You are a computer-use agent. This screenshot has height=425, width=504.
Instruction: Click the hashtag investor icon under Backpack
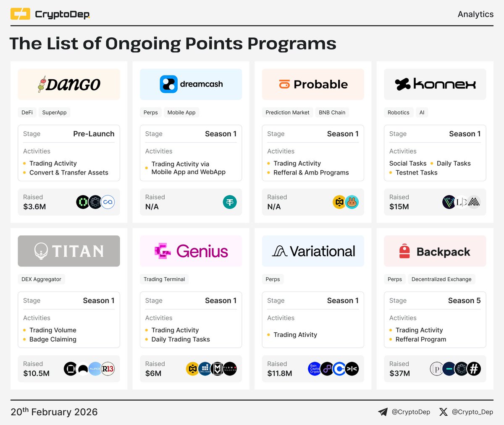tap(474, 369)
